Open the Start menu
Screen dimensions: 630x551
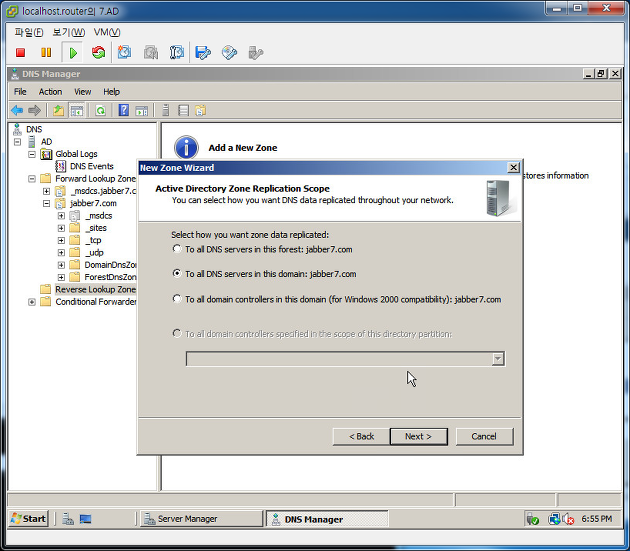click(28, 519)
